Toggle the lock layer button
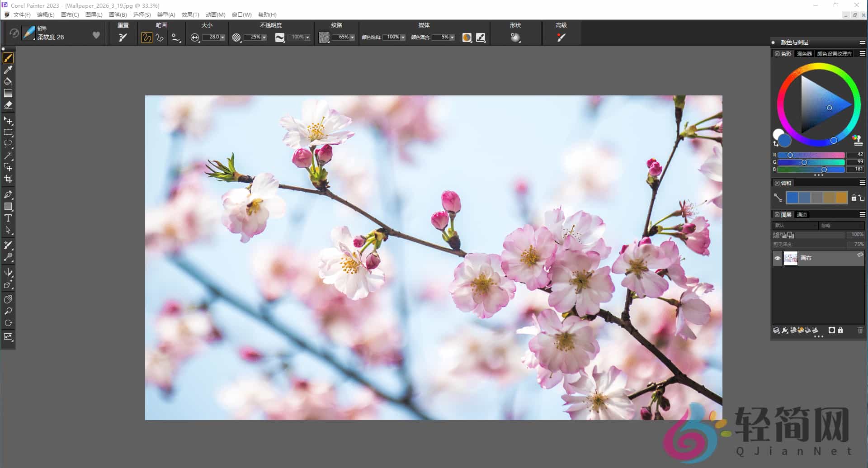This screenshot has width=868, height=468. (840, 331)
